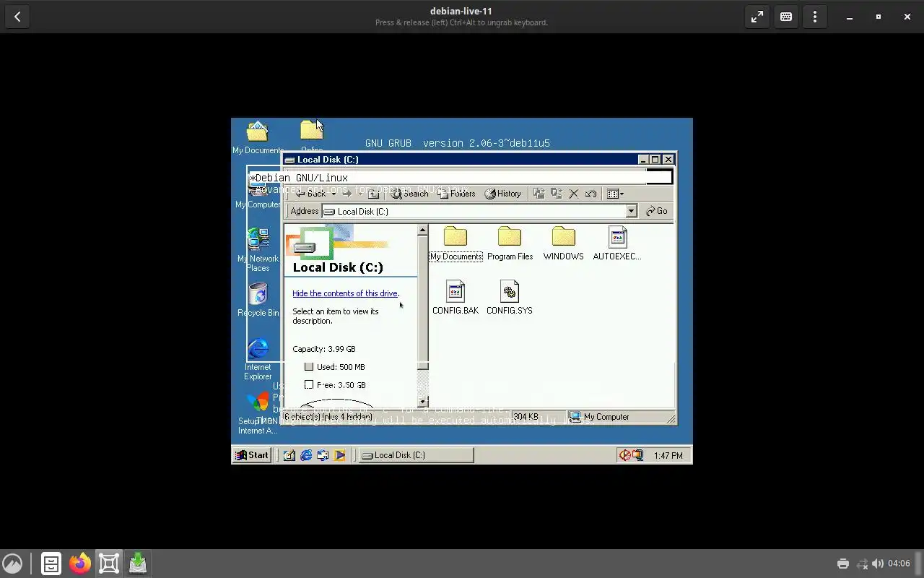Click the Up one level folder icon
The image size is (924, 578).
(x=373, y=194)
